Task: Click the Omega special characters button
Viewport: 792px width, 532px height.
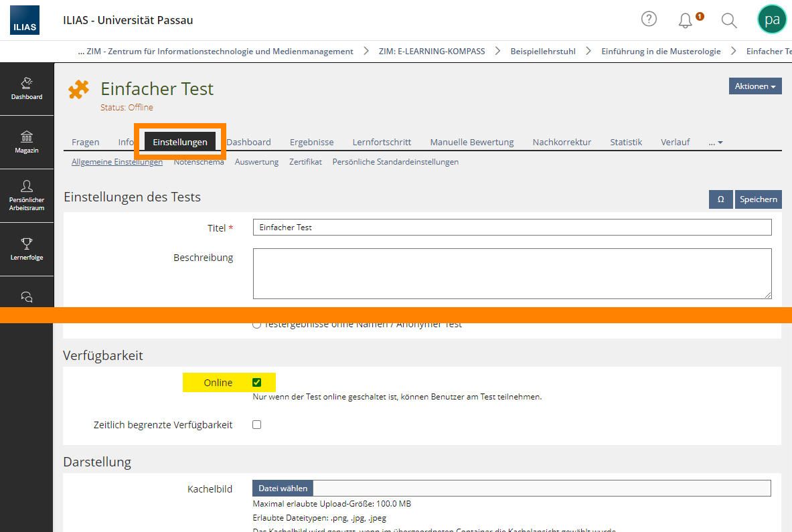Action: pos(721,199)
